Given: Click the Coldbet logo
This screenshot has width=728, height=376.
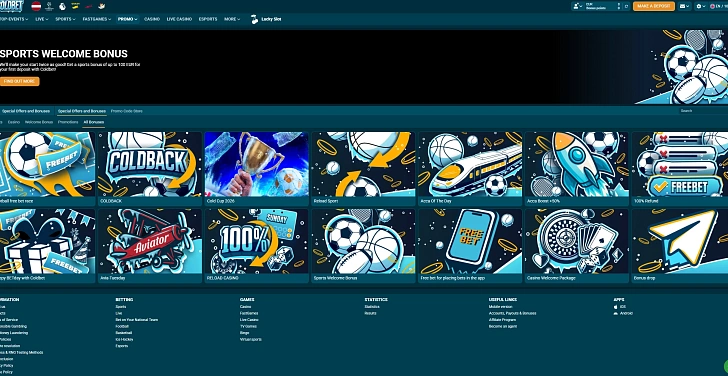Looking at the screenshot, I should click(x=12, y=6).
